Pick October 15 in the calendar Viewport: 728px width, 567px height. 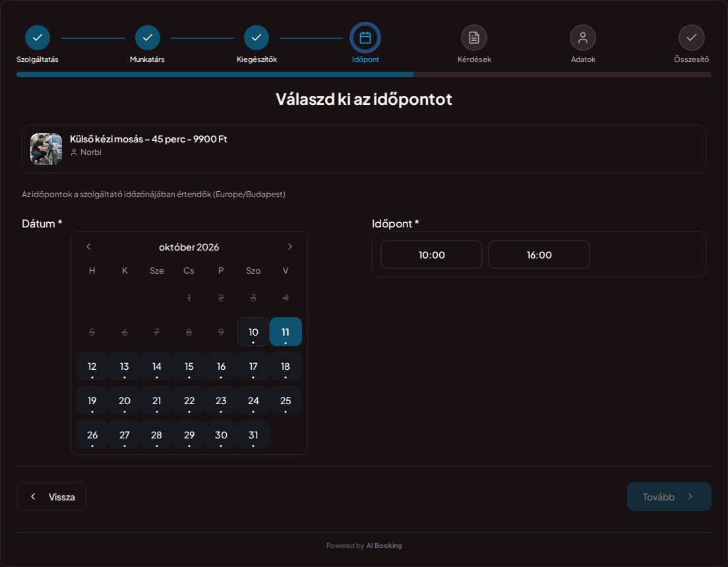click(189, 366)
